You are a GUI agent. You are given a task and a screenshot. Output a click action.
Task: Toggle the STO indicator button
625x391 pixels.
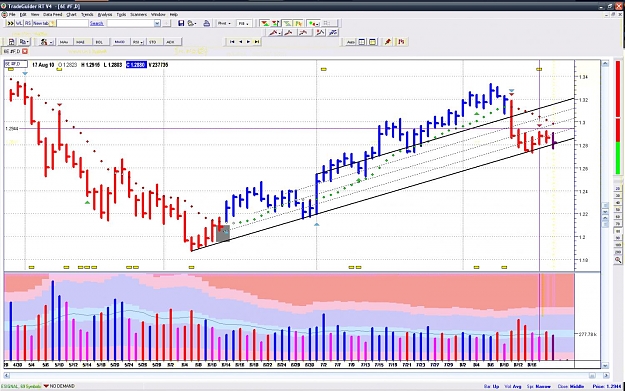153,42
